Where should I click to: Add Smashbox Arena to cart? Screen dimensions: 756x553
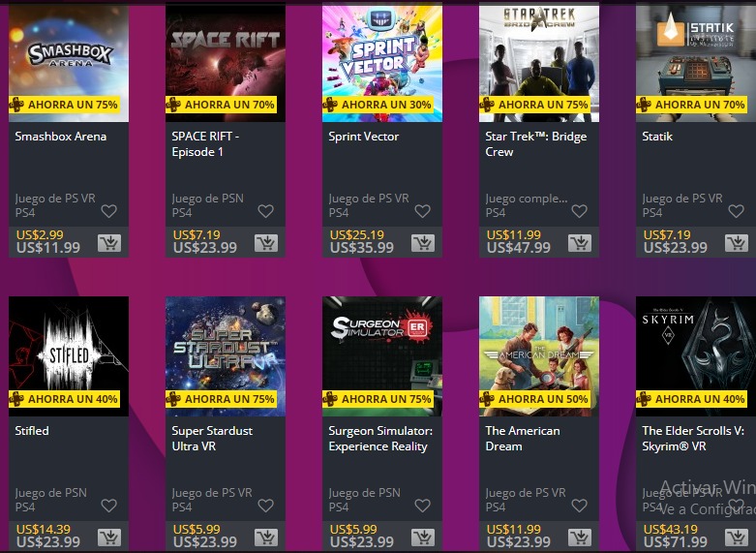[x=109, y=243]
